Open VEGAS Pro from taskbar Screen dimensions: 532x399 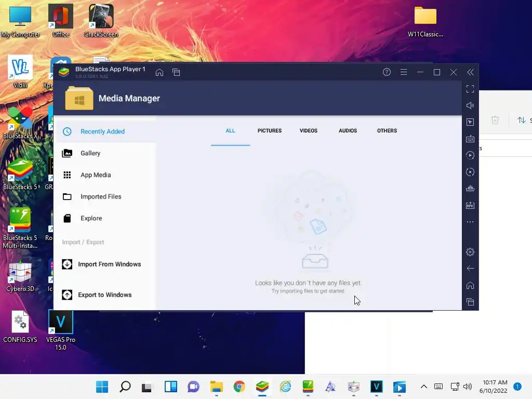(376, 387)
